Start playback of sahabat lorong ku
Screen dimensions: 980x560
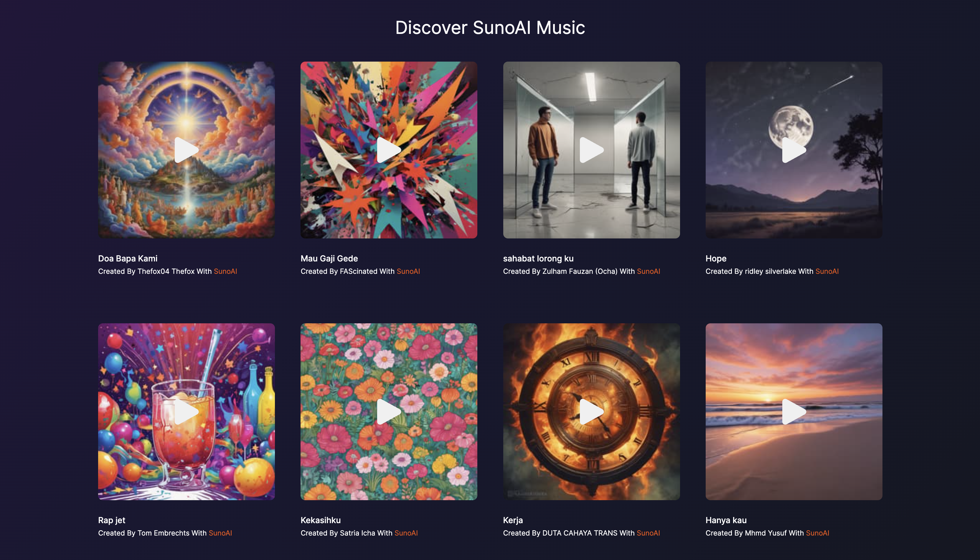591,150
